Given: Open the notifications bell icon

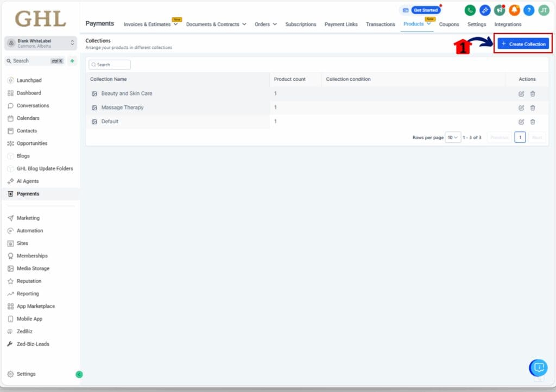Looking at the screenshot, I should pyautogui.click(x=514, y=10).
